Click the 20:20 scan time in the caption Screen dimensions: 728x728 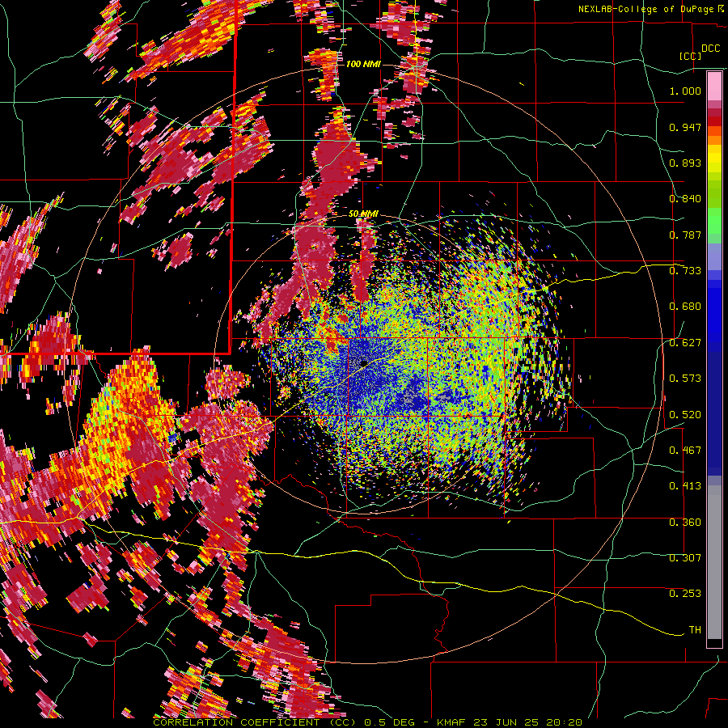click(x=565, y=722)
